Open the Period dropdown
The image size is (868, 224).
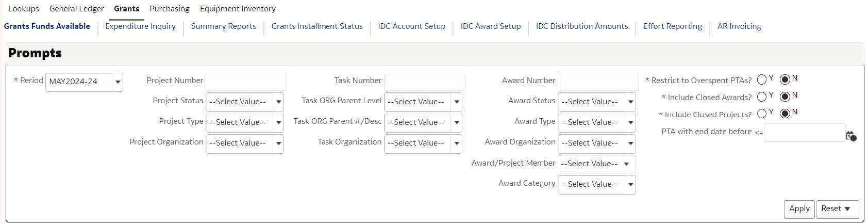coord(118,82)
